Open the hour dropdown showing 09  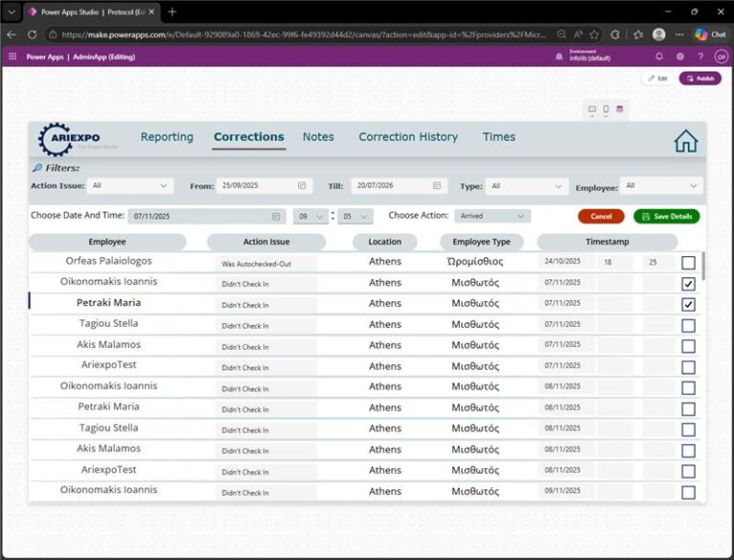tap(311, 216)
